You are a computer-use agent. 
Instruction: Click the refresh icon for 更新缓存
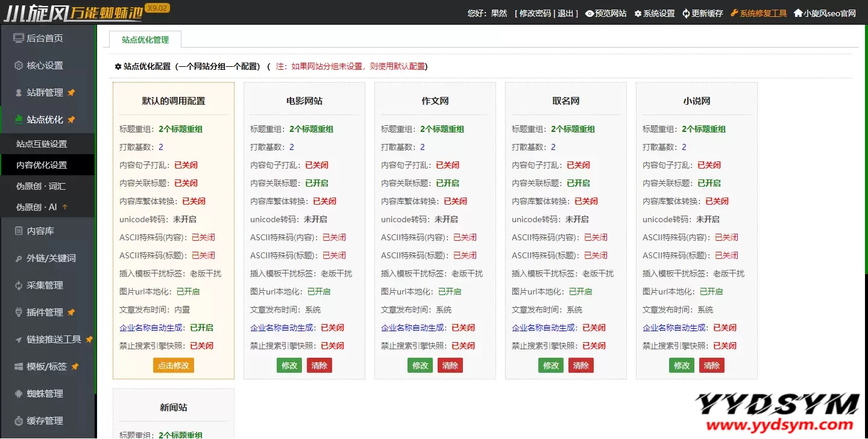click(686, 13)
